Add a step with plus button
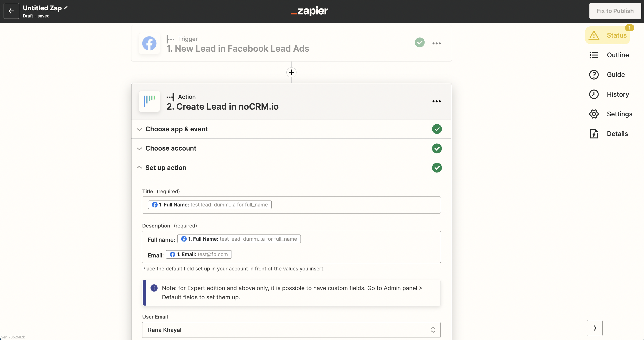Viewport: 644px width, 340px height. pos(291,72)
